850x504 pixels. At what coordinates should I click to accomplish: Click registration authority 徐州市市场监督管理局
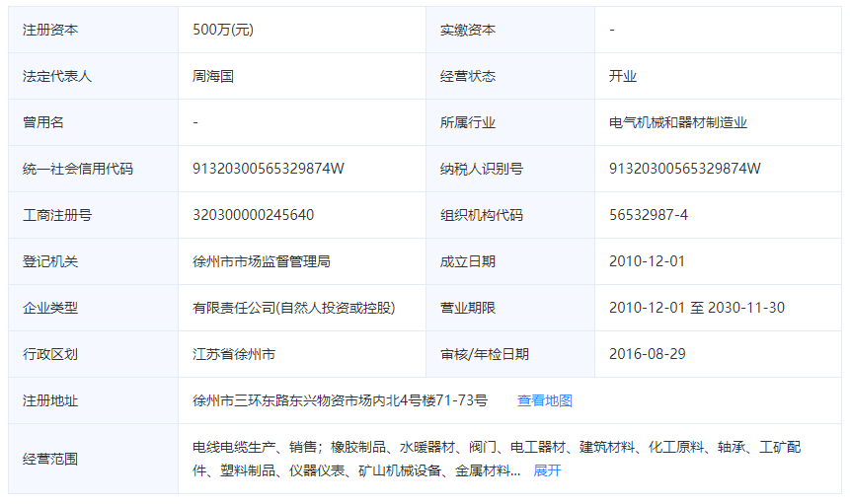coord(261,261)
